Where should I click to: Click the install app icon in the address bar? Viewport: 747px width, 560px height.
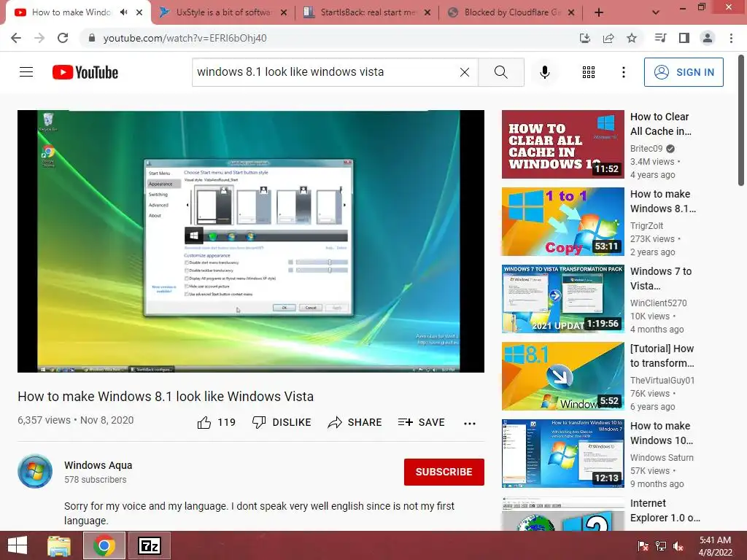tap(585, 38)
